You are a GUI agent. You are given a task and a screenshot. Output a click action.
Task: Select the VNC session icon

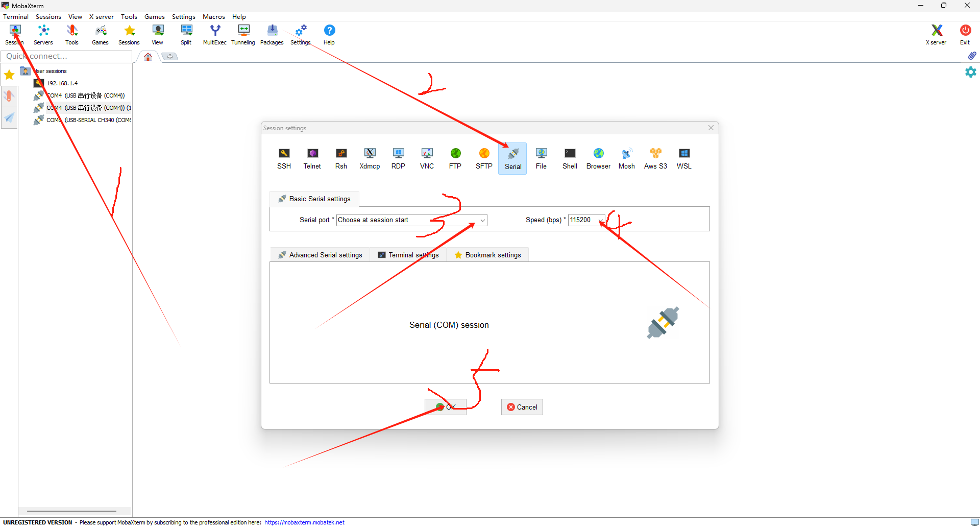[x=427, y=158]
